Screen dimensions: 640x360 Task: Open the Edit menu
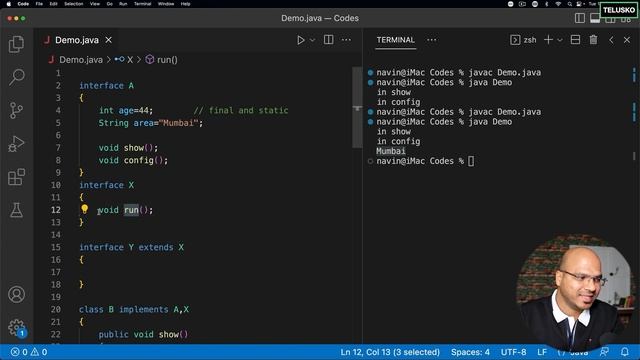(53, 4)
